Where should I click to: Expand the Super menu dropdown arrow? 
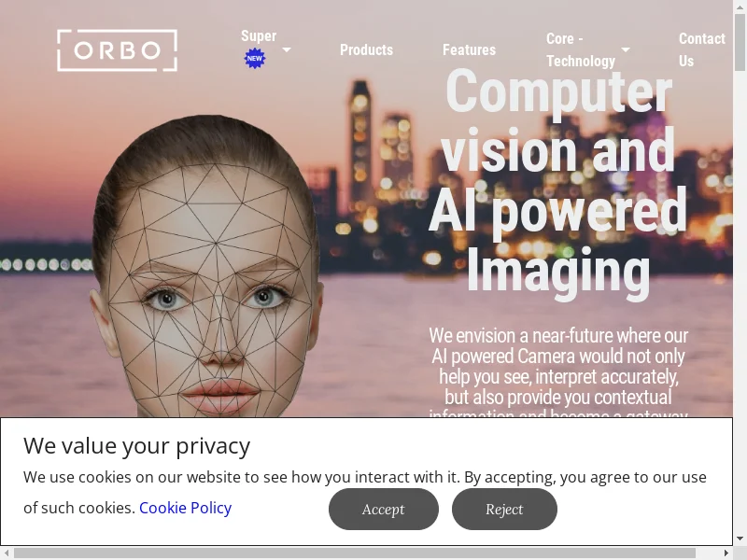click(287, 49)
